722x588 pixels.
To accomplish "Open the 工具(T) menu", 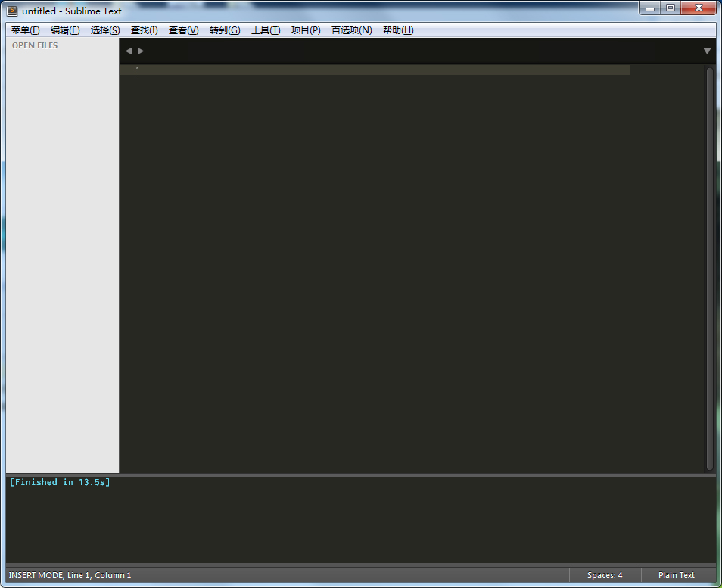I will coord(266,30).
